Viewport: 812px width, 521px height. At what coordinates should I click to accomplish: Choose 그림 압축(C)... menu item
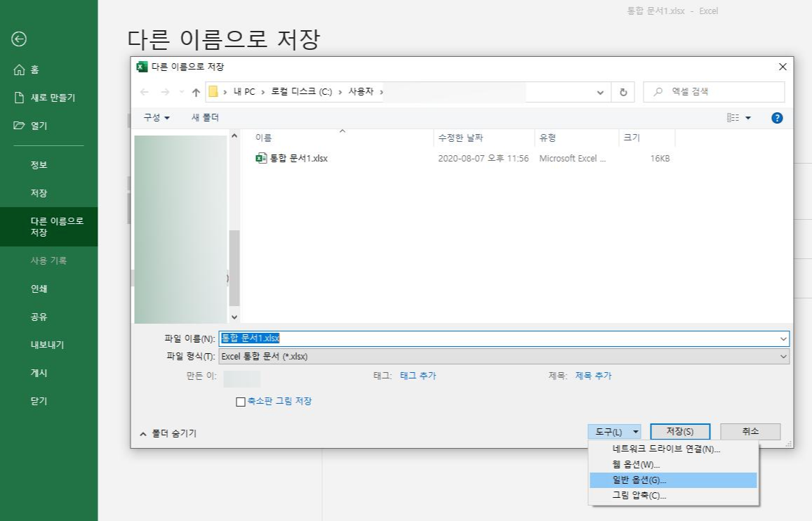673,496
